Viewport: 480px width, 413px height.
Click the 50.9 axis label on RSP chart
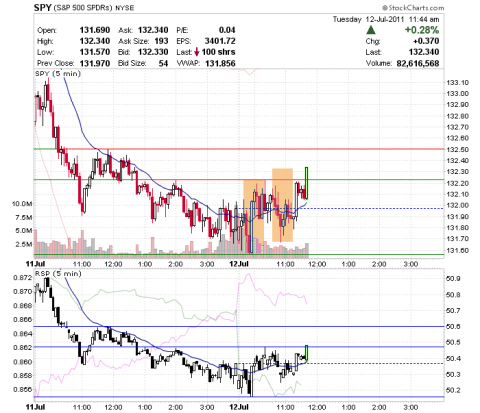pyautogui.click(x=453, y=279)
